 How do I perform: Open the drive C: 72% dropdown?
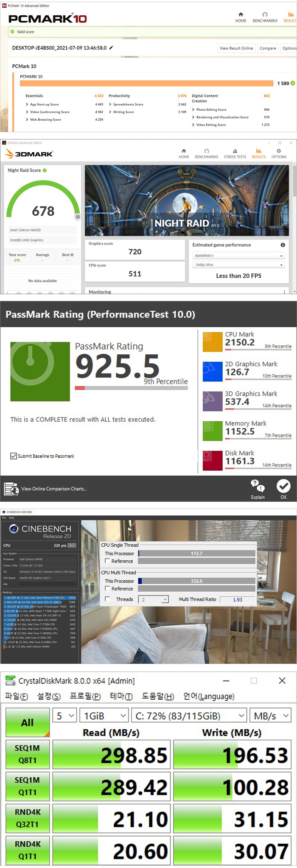point(189,716)
